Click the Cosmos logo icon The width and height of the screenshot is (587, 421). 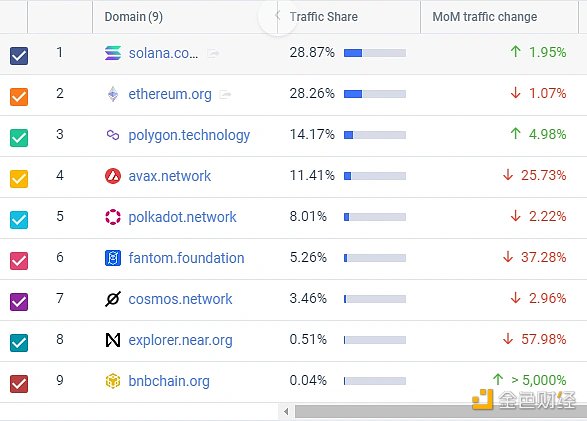pyautogui.click(x=113, y=299)
